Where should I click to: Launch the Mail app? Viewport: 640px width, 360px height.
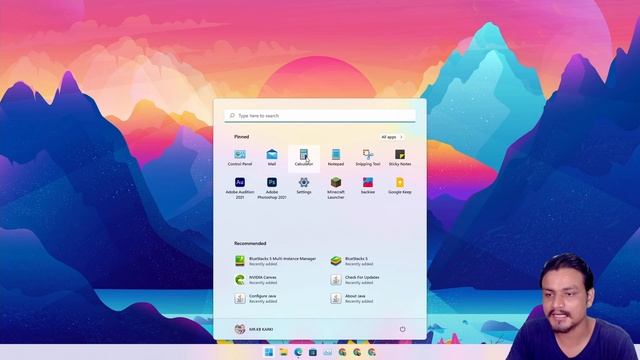(272, 157)
